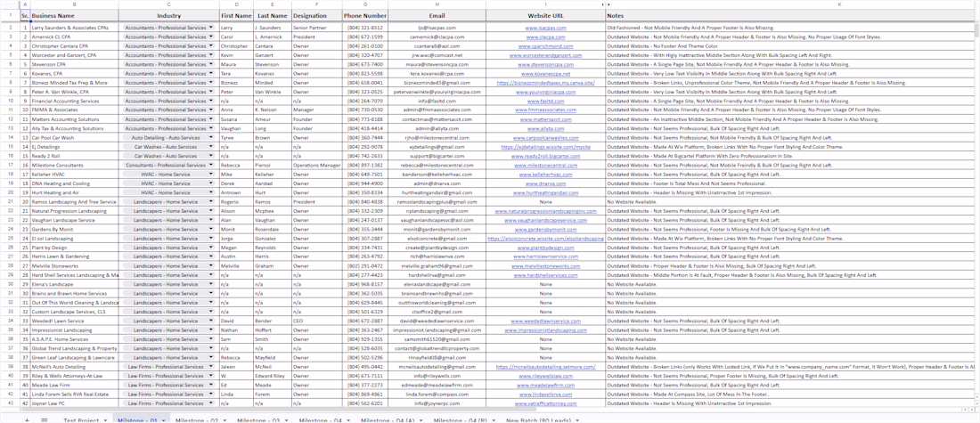Open Industry dropdown for Larry Saunders & Associates CPAs
The height and width of the screenshot is (423, 980).
point(211,28)
